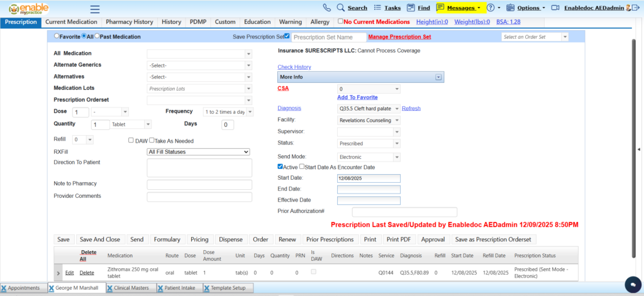The image size is (644, 296).
Task: Check the DAW checkbox
Action: 131,141
